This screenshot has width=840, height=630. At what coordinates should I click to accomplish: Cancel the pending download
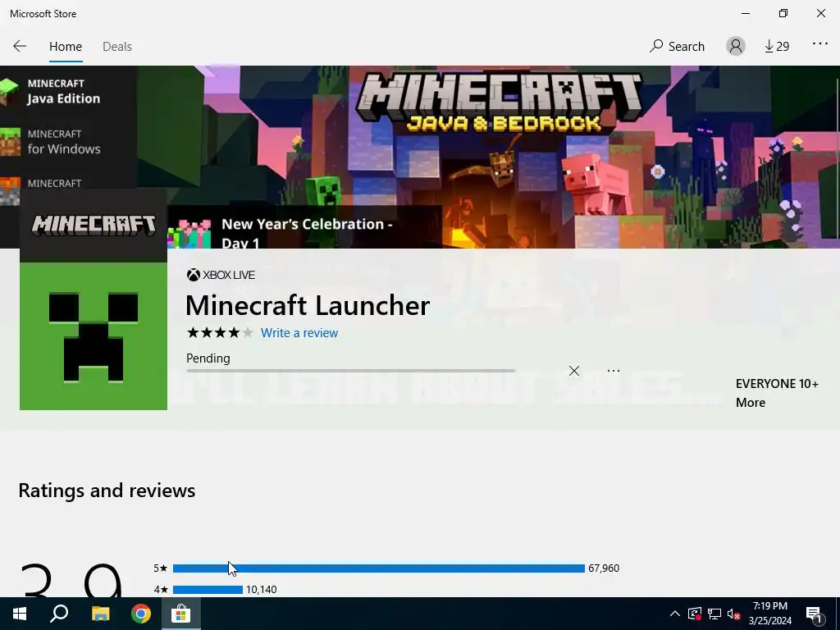pos(573,371)
